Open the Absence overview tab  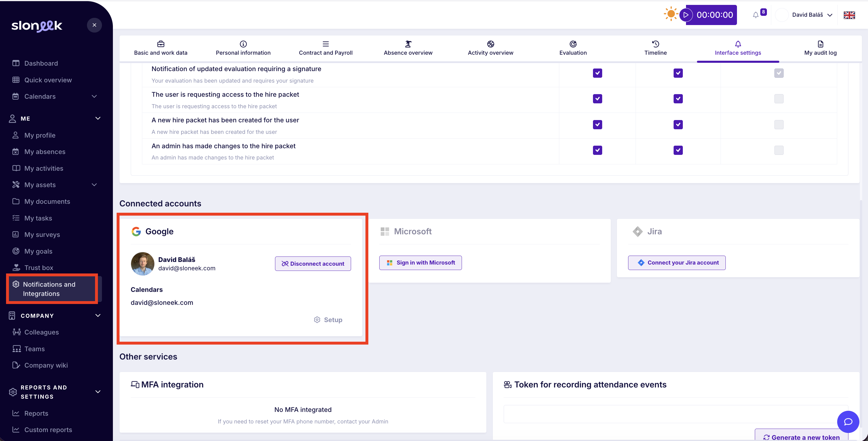coord(408,49)
